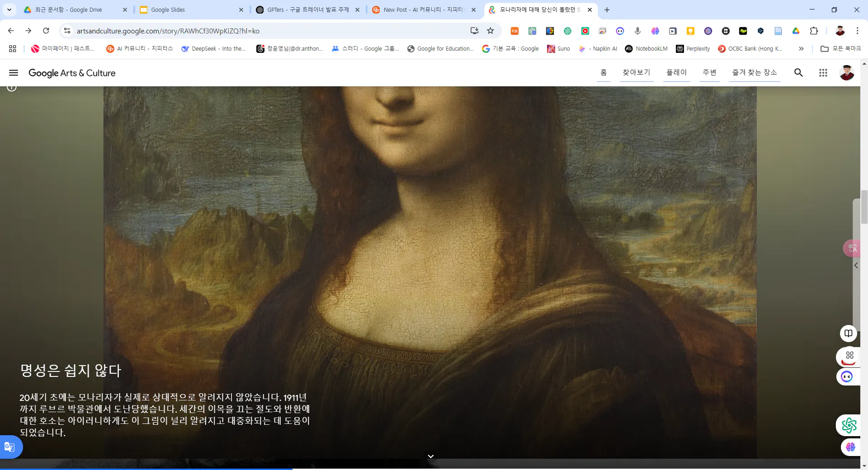This screenshot has height=470, width=868.
Task: Open the Google apps grid icon
Action: click(823, 73)
